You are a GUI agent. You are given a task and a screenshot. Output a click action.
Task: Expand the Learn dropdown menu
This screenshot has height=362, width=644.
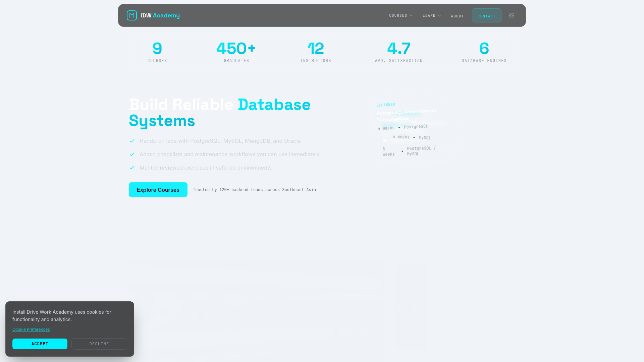(432, 15)
